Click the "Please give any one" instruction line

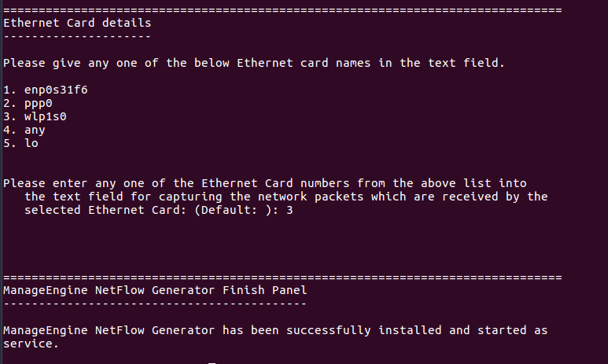(x=265, y=63)
